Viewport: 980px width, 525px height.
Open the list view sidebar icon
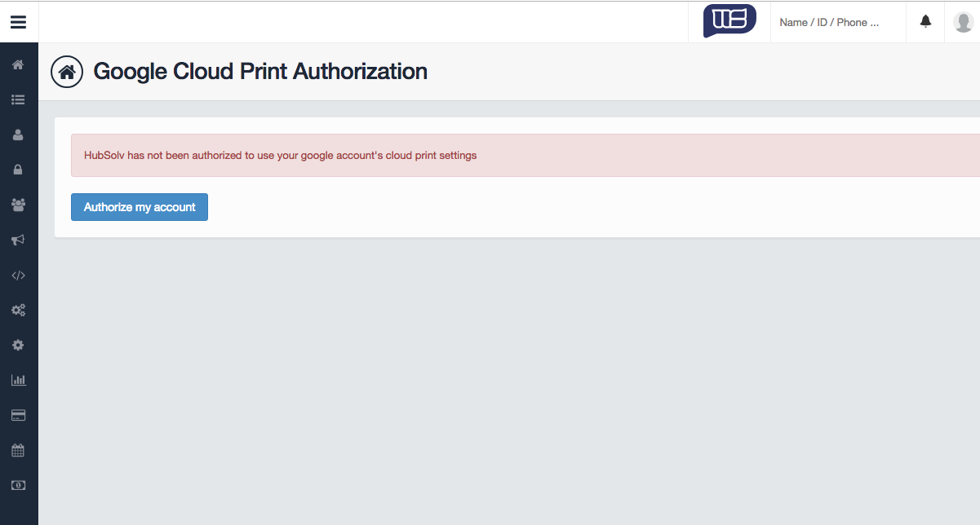pos(18,99)
